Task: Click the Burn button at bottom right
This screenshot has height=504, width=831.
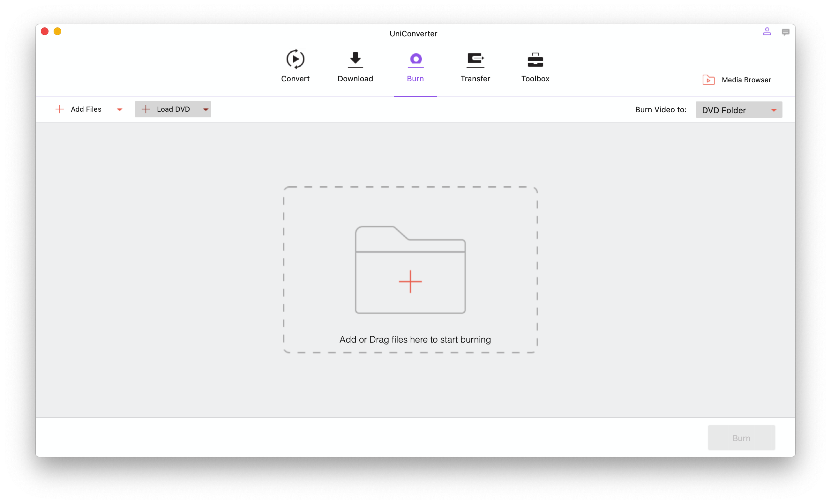Action: pyautogui.click(x=741, y=438)
